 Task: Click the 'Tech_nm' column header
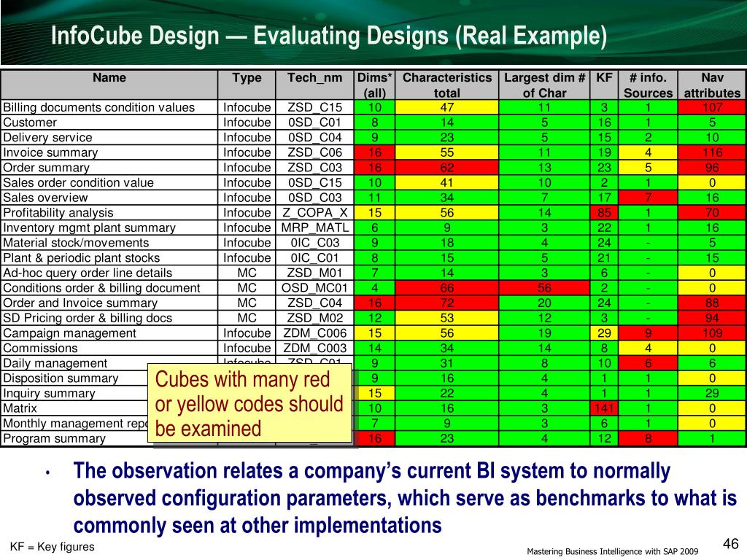[x=314, y=85]
